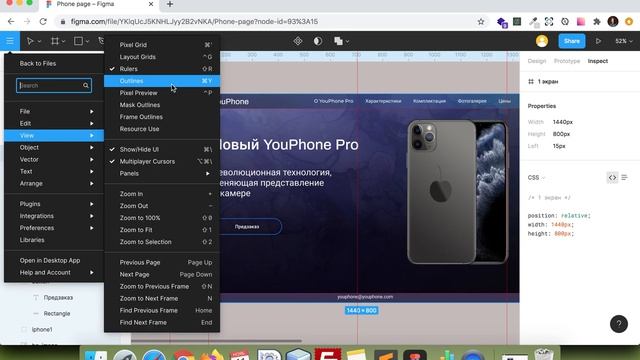
Task: Expand the File submenu
Action: pyautogui.click(x=54, y=111)
